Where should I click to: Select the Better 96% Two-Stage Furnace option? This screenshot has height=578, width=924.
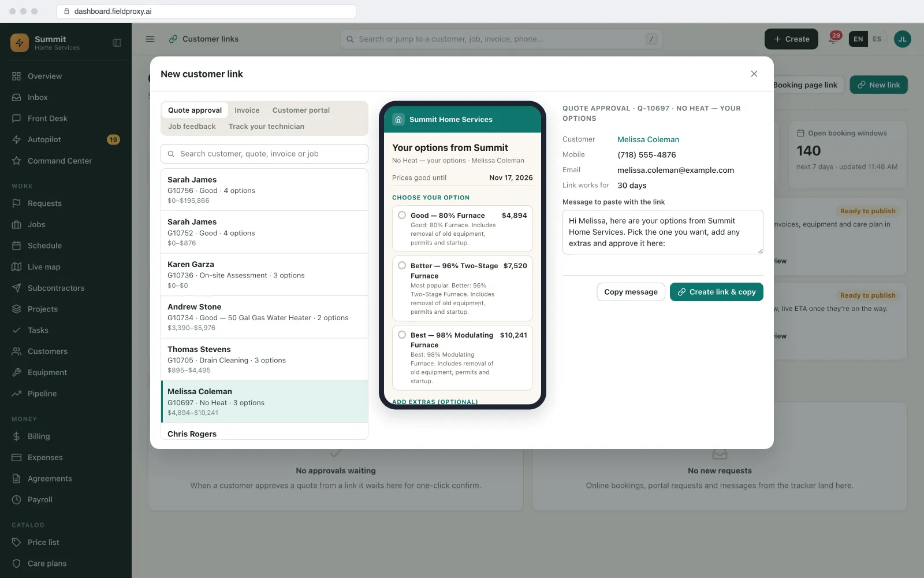click(x=462, y=288)
